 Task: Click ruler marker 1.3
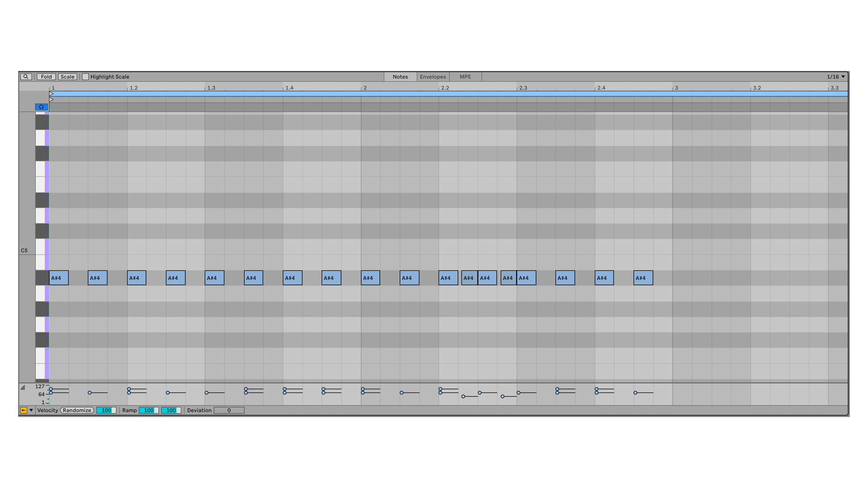[x=211, y=88]
